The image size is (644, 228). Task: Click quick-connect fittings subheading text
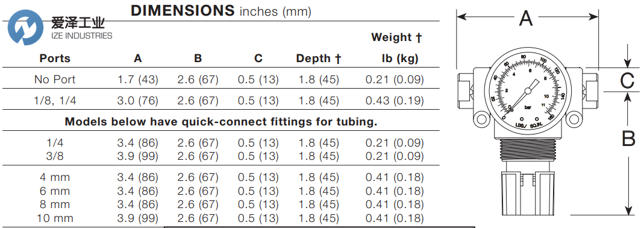coord(221,121)
